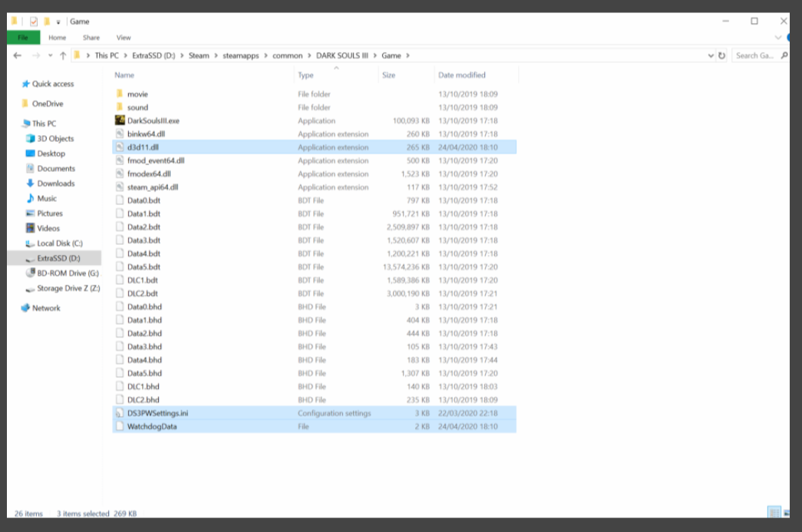Image resolution: width=802 pixels, height=532 pixels.
Task: Open the File menu tab
Action: [x=24, y=38]
